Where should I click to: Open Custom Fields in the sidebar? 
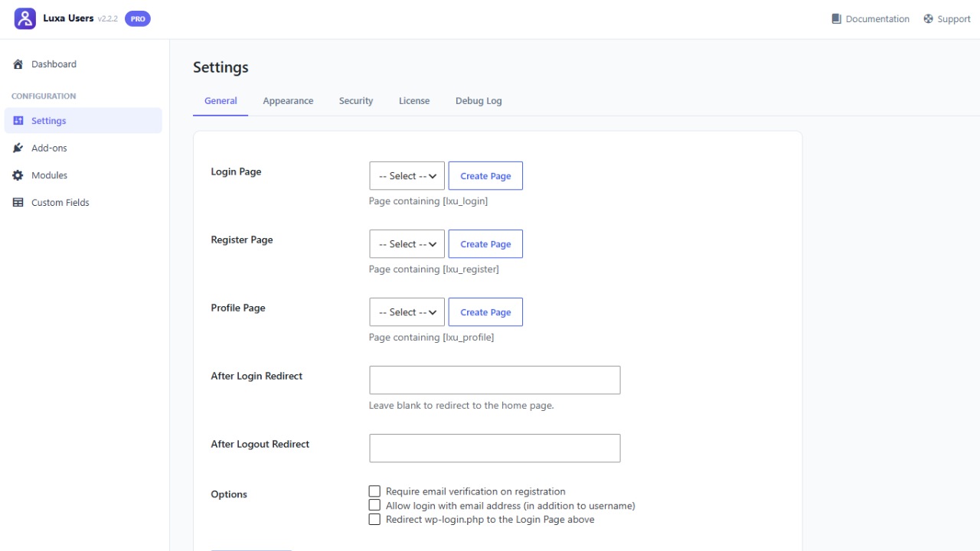83,203
